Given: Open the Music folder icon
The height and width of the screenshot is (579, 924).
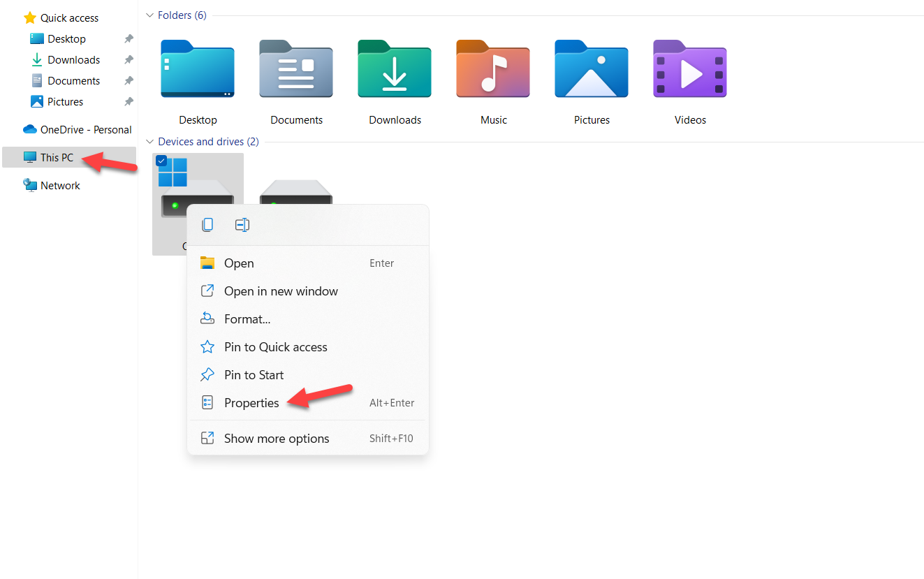Looking at the screenshot, I should pyautogui.click(x=493, y=68).
